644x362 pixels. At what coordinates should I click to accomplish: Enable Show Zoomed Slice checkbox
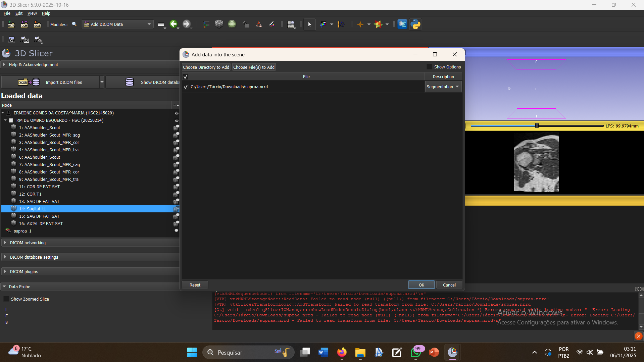[6, 299]
